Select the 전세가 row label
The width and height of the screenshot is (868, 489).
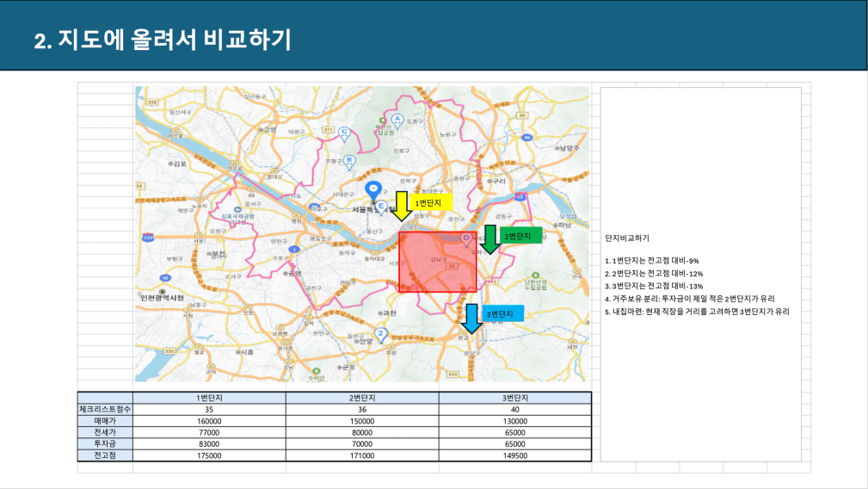pyautogui.click(x=105, y=432)
